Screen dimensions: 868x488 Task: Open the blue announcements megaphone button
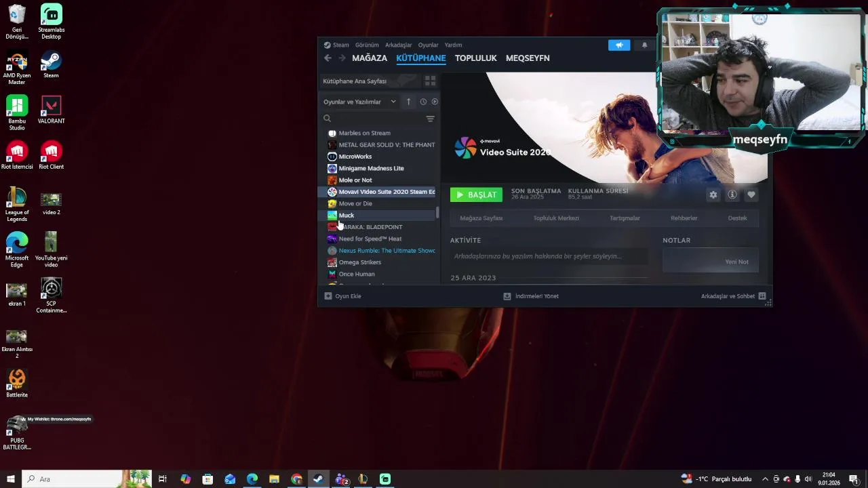[619, 45]
